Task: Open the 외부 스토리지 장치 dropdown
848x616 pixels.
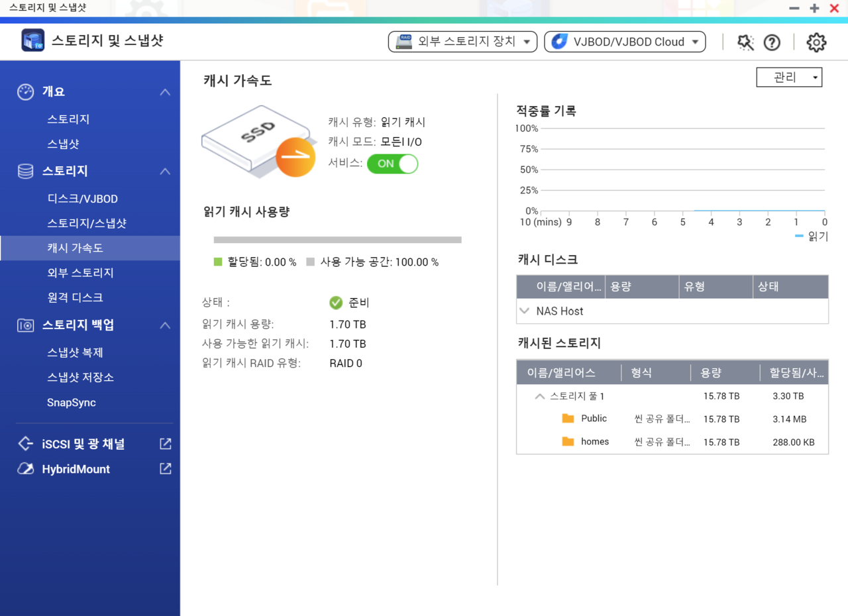Action: (462, 41)
